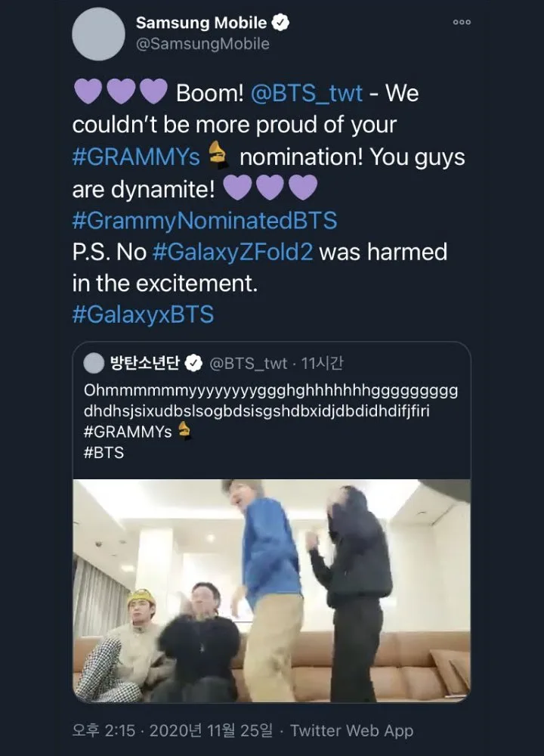Click the verified badge on quoted tweet
Screen dimensions: 544x756
pyautogui.click(x=193, y=364)
